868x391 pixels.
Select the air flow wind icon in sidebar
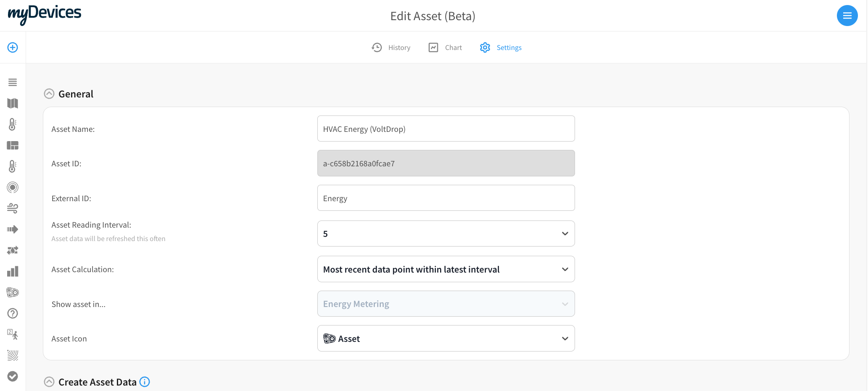[13, 208]
